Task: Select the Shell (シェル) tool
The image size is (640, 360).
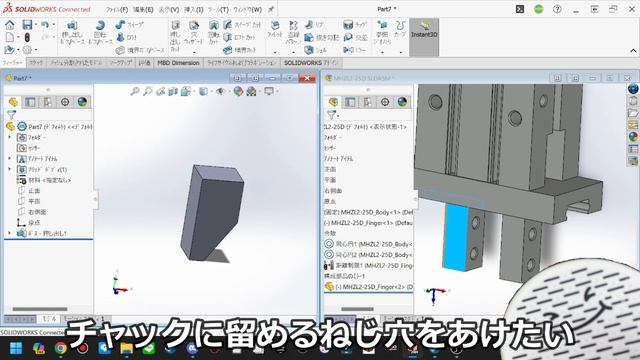Action: pyautogui.click(x=316, y=50)
